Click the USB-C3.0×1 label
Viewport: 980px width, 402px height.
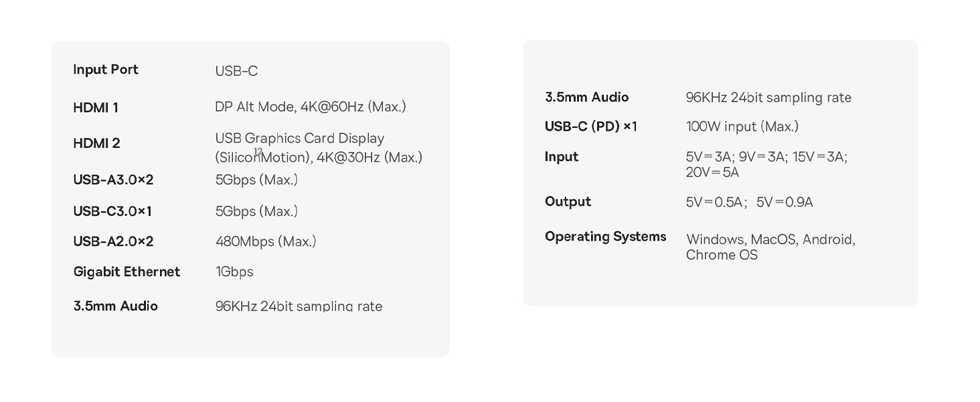[x=112, y=212]
